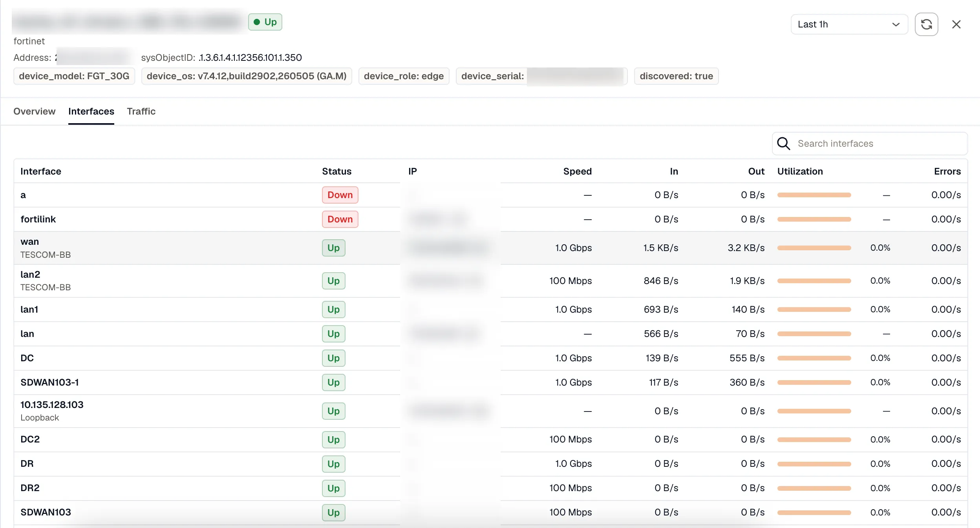Open the wan interface row
Viewport: 980px width, 528px height.
click(x=490, y=248)
